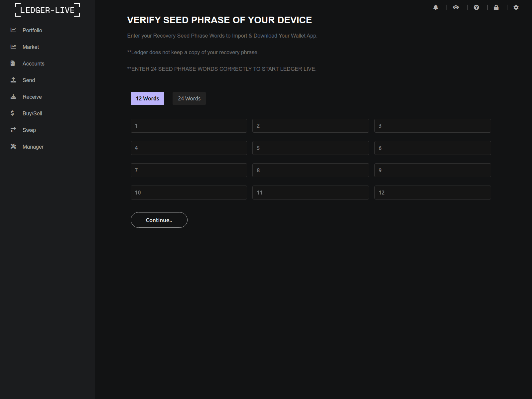
Task: Focus seed word field 2
Action: pyautogui.click(x=311, y=126)
